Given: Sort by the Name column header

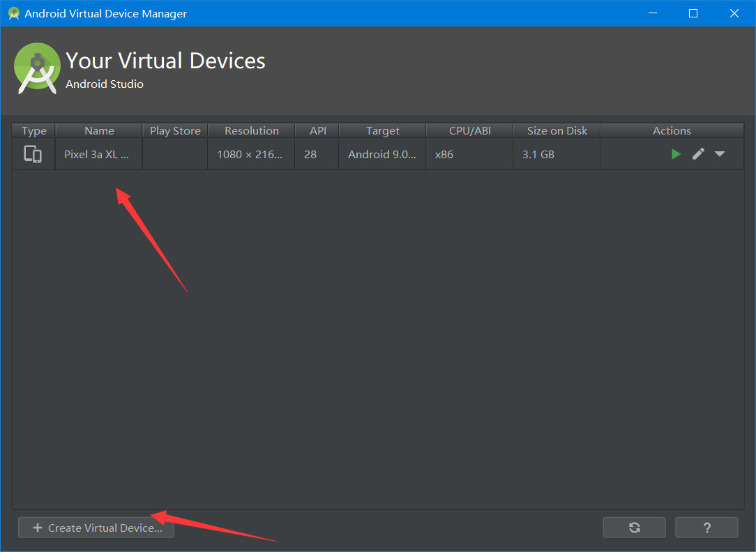Looking at the screenshot, I should pyautogui.click(x=99, y=130).
